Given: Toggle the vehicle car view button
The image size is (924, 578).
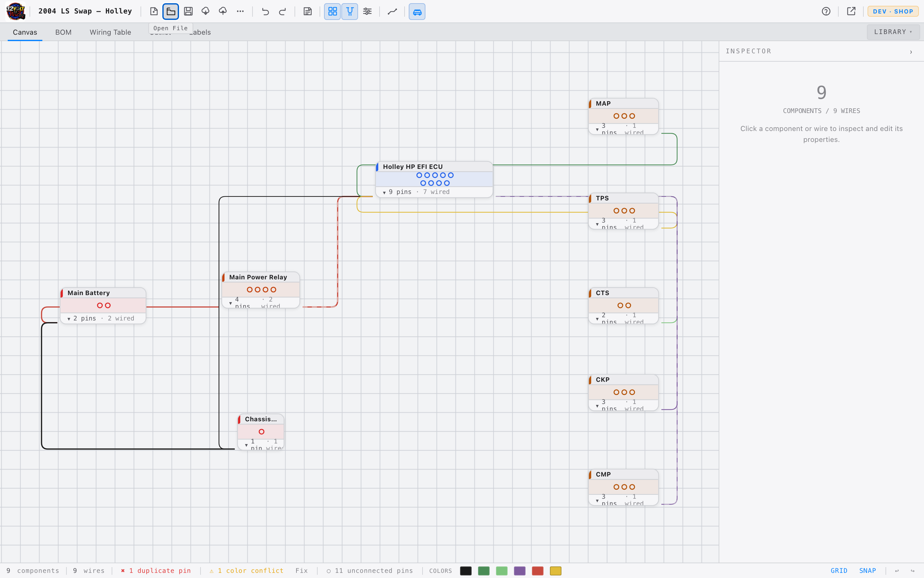Looking at the screenshot, I should click(x=417, y=12).
